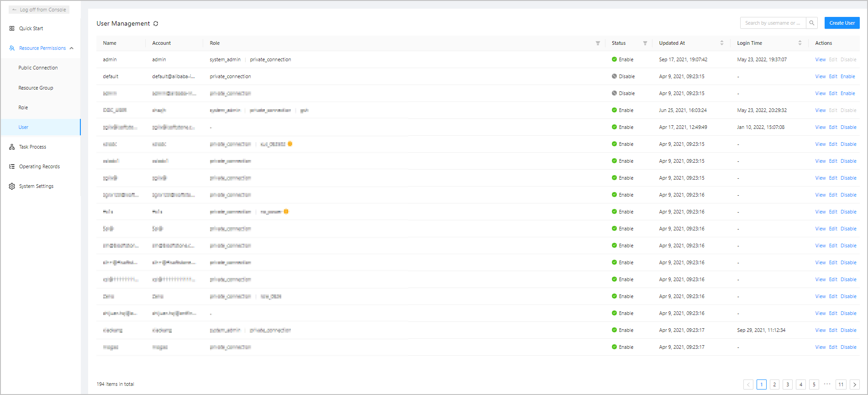Viewport: 868px width, 395px height.
Task: Go to pagination page 2
Action: (774, 384)
